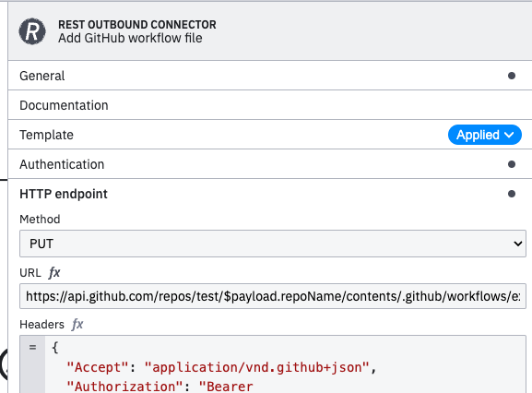
Task: Click the chevron arrow of Method select
Action: coord(518,244)
